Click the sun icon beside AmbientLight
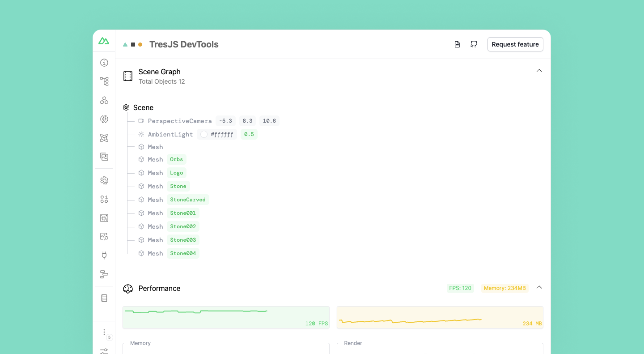The height and width of the screenshot is (354, 644). pos(141,134)
